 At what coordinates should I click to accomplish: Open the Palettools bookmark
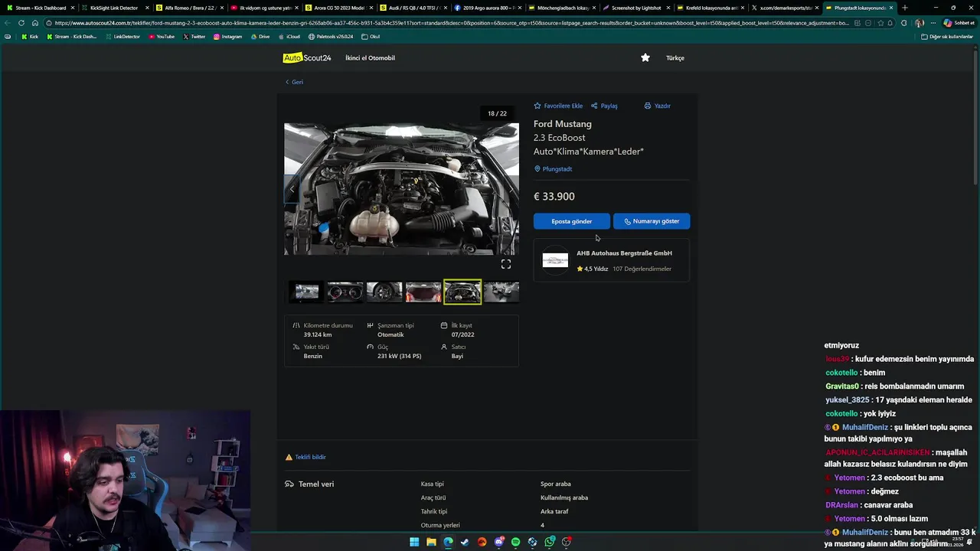(x=331, y=37)
